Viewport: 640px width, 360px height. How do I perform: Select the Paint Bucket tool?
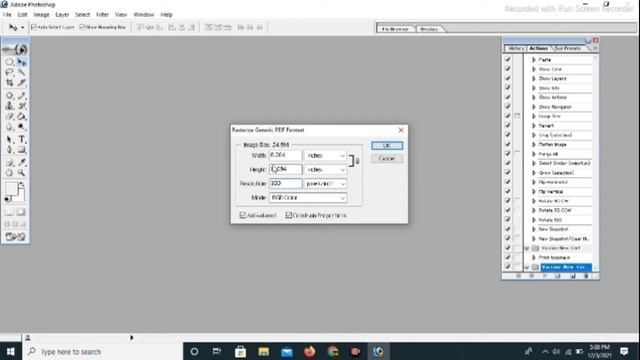(22, 116)
